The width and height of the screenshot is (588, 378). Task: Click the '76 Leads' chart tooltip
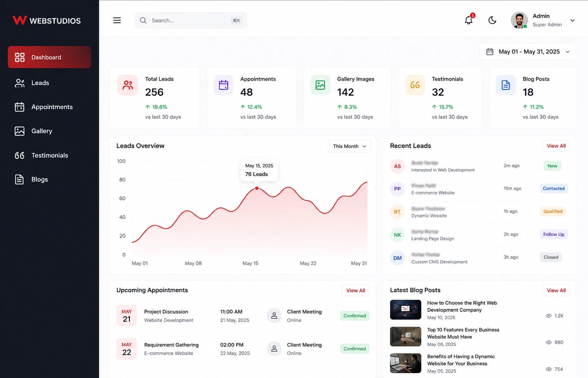pos(259,170)
